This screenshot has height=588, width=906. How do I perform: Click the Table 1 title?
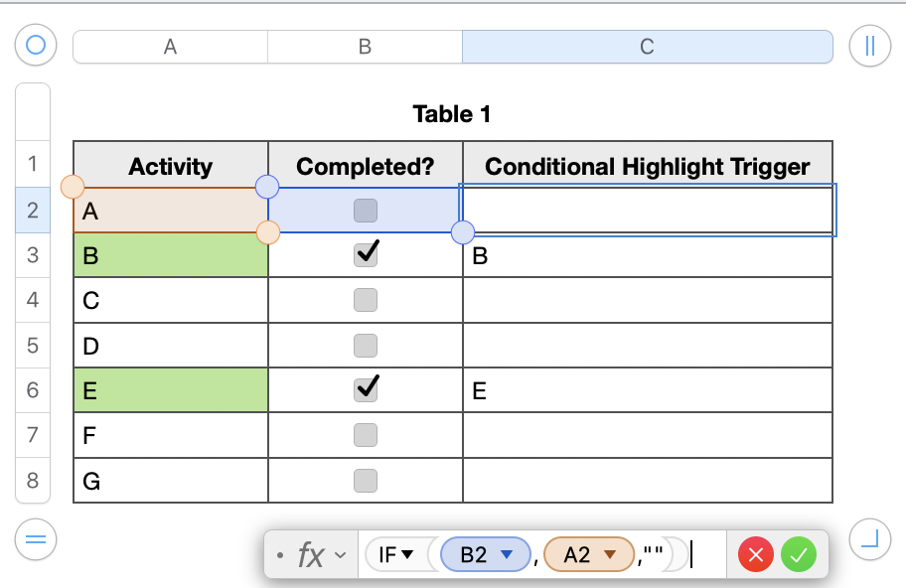tap(452, 114)
